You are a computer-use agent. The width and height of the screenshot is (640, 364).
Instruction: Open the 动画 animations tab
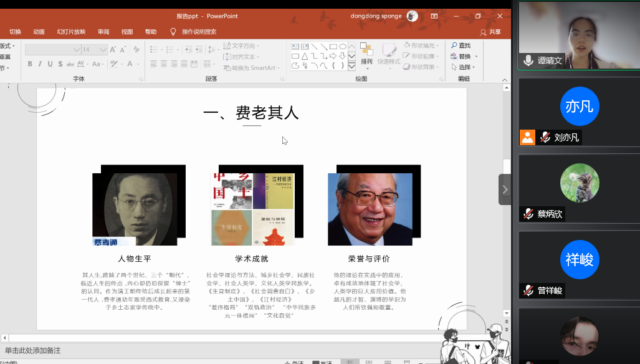[x=39, y=32]
